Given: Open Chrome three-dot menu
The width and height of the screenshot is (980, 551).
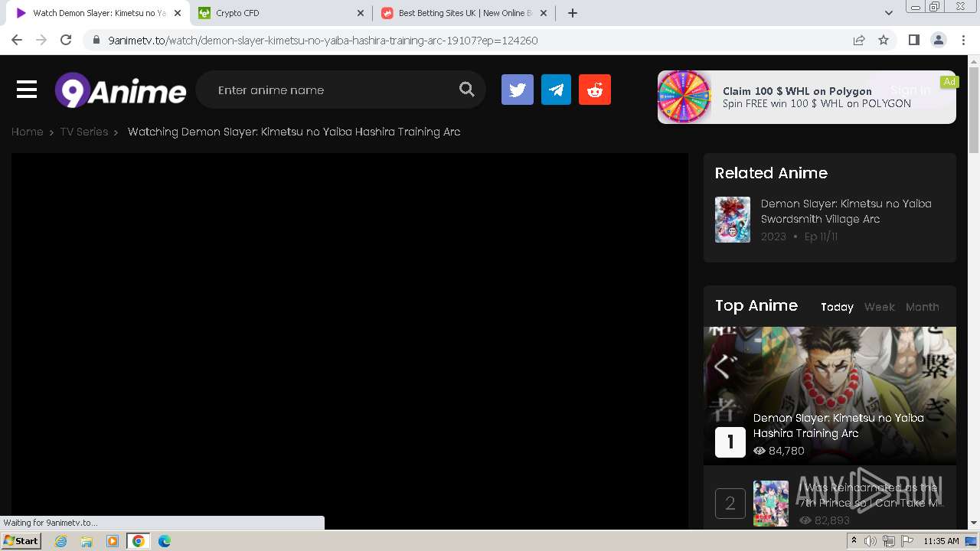Looking at the screenshot, I should [x=963, y=40].
